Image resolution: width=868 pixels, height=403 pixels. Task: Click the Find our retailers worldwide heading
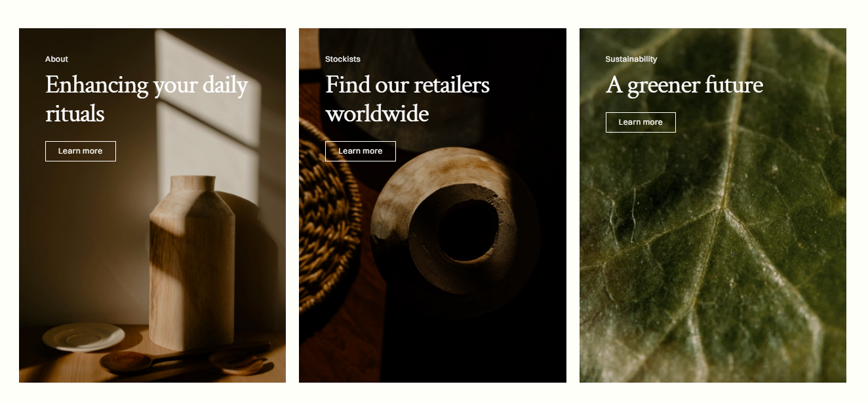(408, 99)
